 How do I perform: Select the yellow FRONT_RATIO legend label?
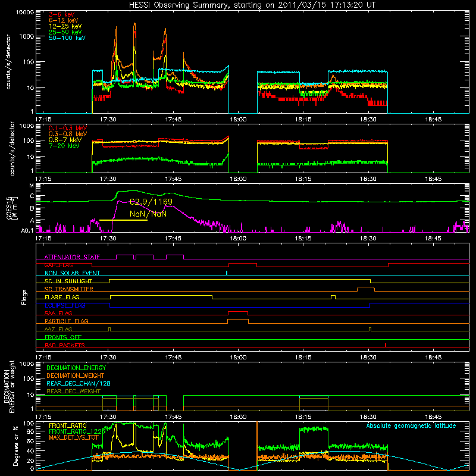[x=67, y=425]
